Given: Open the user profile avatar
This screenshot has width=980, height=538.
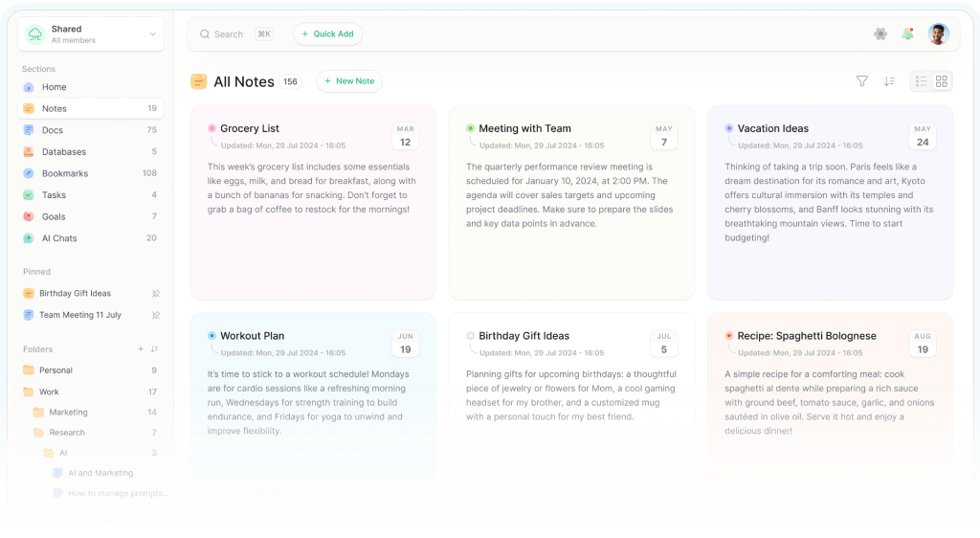Looking at the screenshot, I should pyautogui.click(x=938, y=34).
